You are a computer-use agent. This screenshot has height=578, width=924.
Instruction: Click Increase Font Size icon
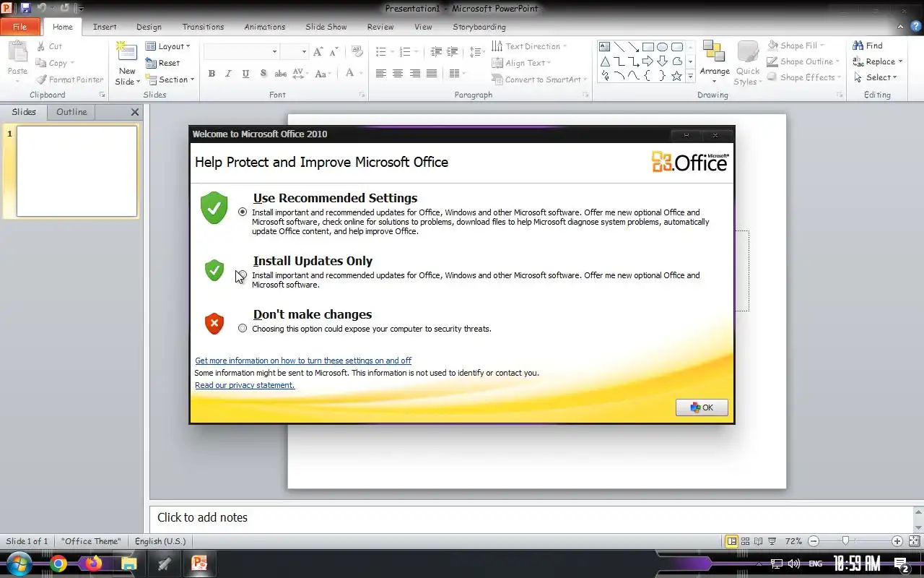318,52
